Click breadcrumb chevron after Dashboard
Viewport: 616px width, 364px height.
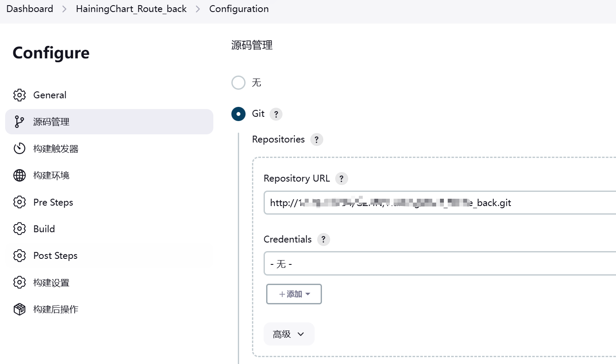coord(64,9)
